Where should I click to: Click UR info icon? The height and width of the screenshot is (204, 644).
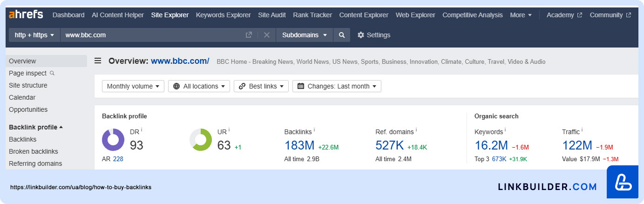(229, 130)
